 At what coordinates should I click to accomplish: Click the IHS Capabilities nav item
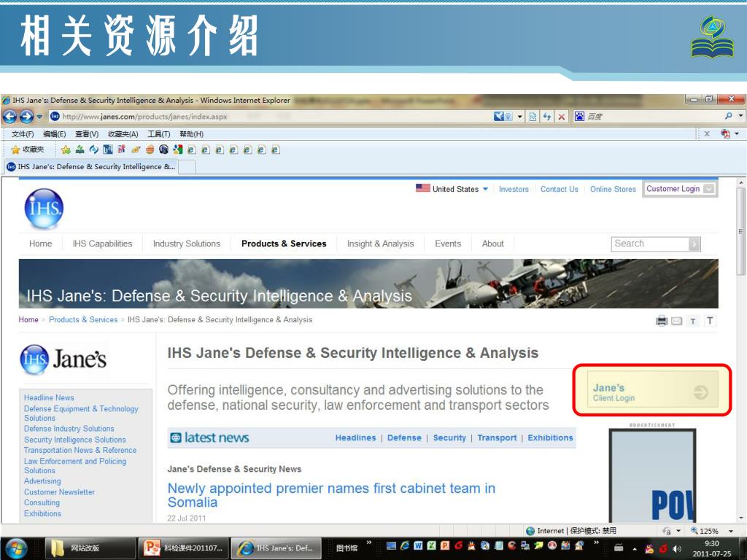[x=102, y=244]
